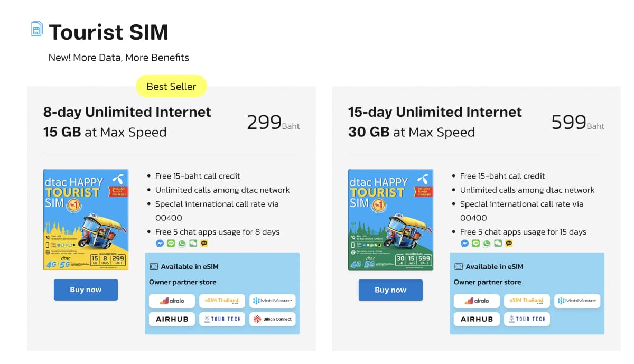
Task: Click WeChat icon in the 15-day plan
Action: coord(498,244)
